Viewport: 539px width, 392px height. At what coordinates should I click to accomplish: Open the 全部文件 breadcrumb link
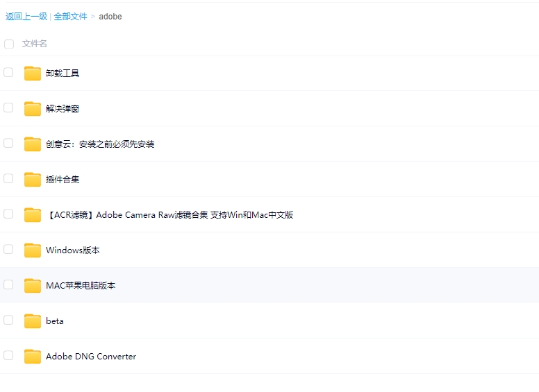pos(70,17)
